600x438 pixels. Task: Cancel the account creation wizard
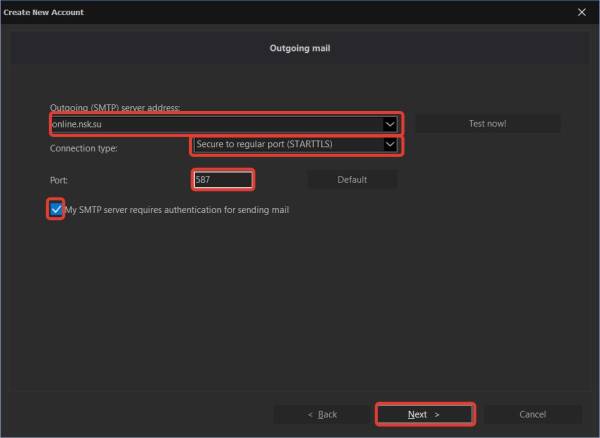[x=532, y=414]
